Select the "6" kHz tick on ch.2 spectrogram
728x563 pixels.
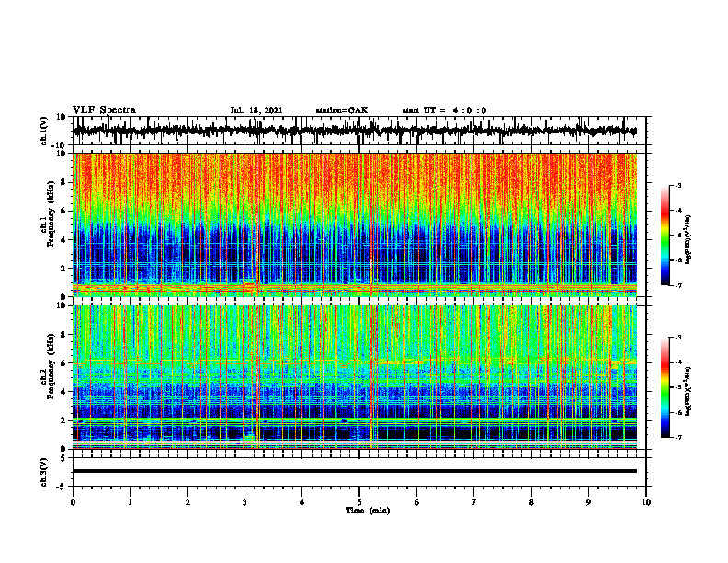tap(65, 363)
